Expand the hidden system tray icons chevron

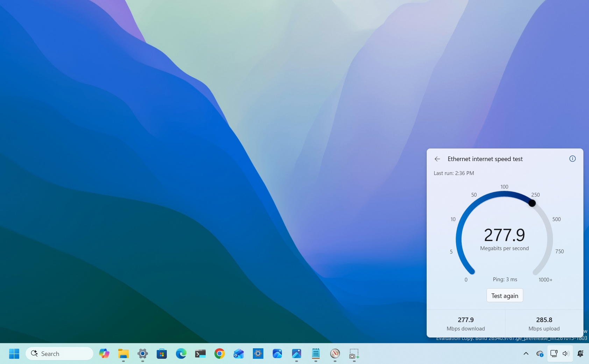(x=526, y=354)
